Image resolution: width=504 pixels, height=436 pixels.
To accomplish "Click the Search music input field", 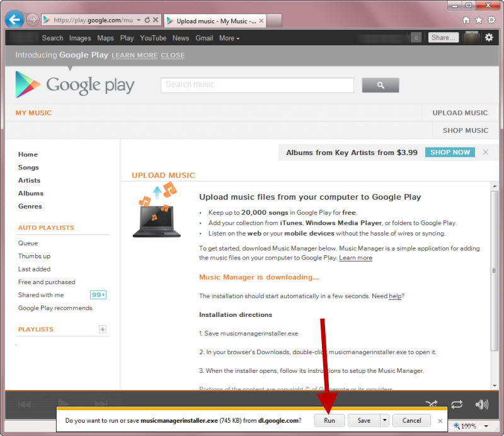I will 257,85.
